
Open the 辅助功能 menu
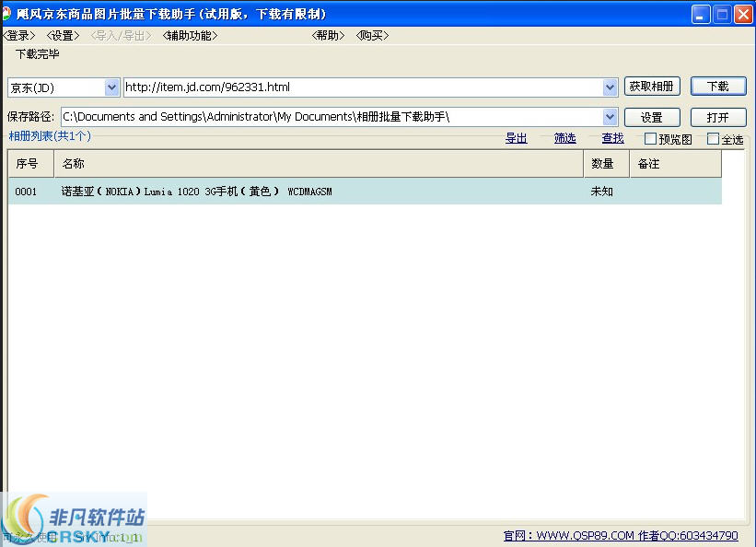tap(190, 36)
